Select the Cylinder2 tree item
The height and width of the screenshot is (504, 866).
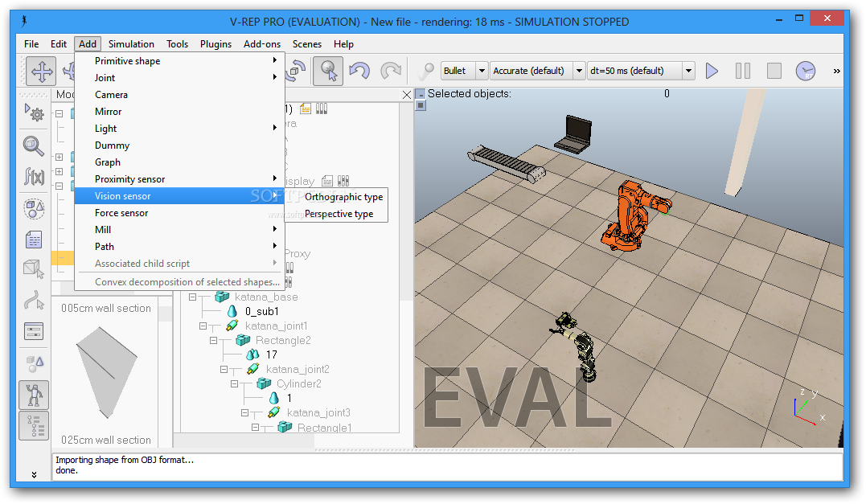pyautogui.click(x=299, y=383)
